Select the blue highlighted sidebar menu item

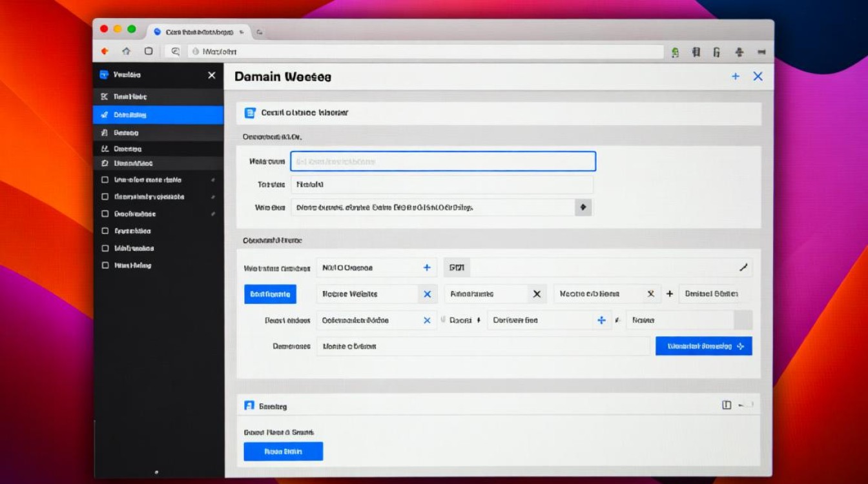[x=158, y=115]
